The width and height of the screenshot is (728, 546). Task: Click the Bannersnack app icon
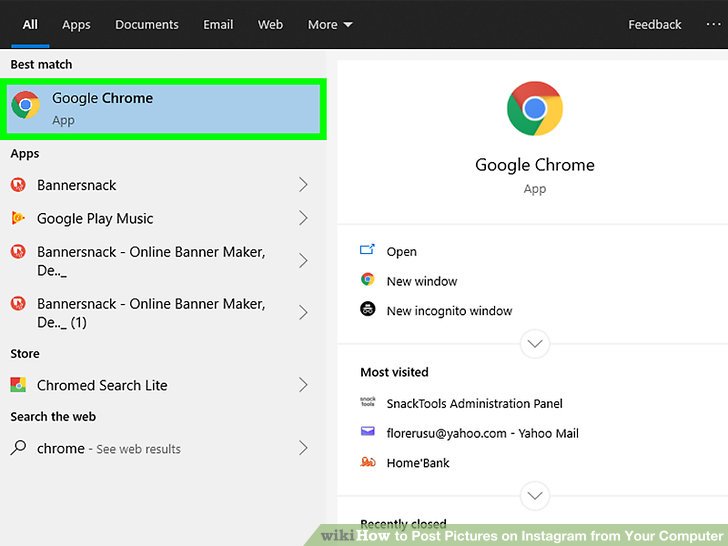point(18,185)
